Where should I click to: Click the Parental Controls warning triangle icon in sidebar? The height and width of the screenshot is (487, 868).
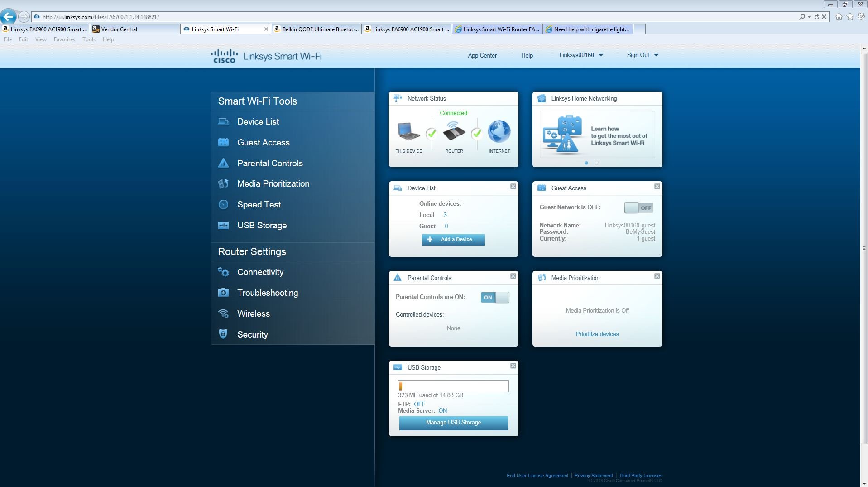click(223, 163)
